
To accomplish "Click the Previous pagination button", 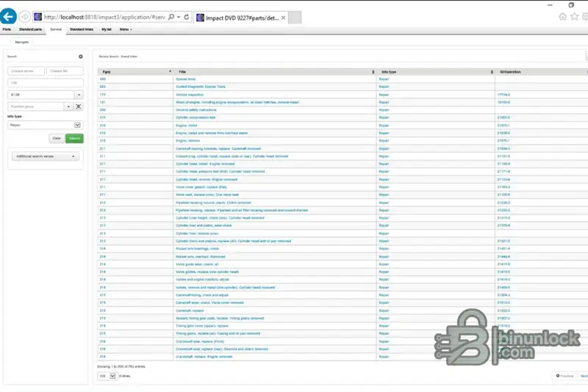I will click(564, 376).
